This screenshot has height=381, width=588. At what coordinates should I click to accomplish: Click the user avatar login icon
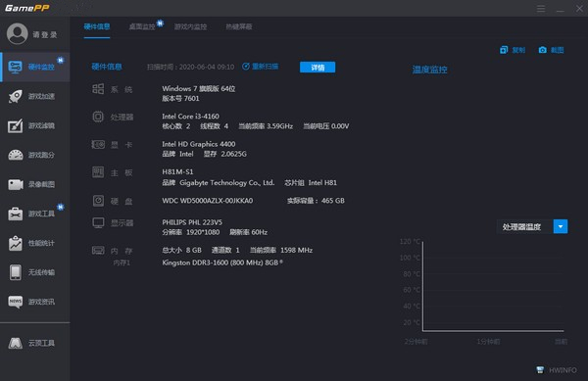point(17,33)
